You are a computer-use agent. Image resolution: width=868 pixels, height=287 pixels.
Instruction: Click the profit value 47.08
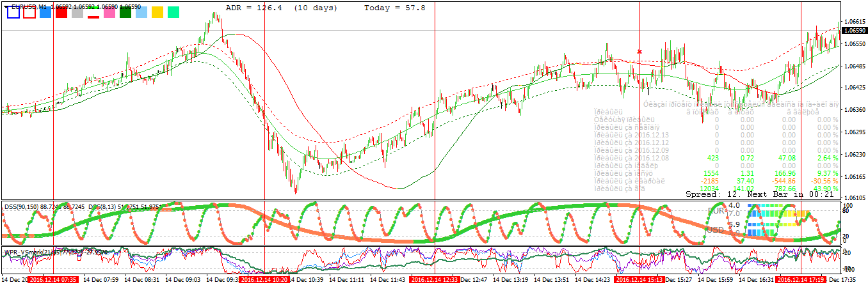tap(786, 158)
